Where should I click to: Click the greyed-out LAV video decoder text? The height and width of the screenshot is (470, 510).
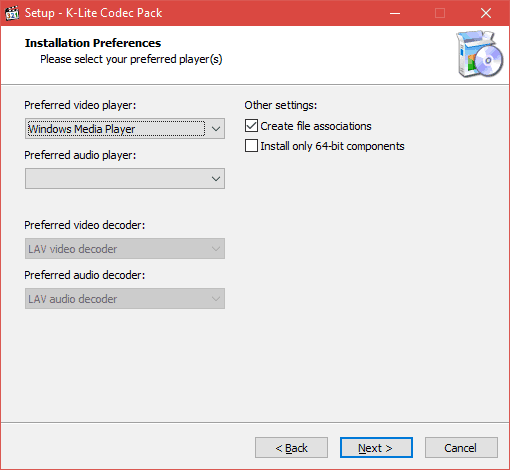[x=73, y=249]
